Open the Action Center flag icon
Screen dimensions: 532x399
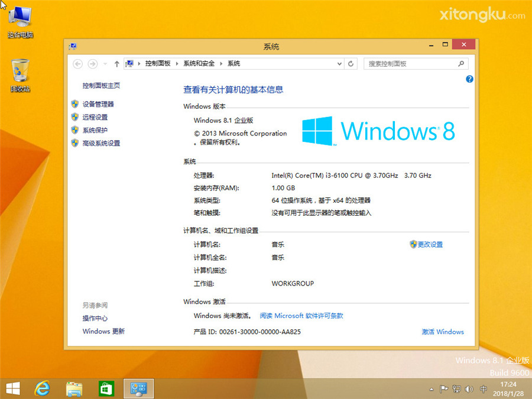point(444,389)
